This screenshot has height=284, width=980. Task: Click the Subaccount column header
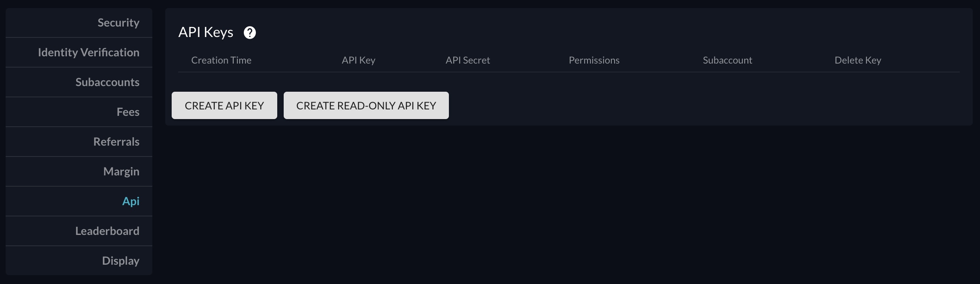click(727, 60)
